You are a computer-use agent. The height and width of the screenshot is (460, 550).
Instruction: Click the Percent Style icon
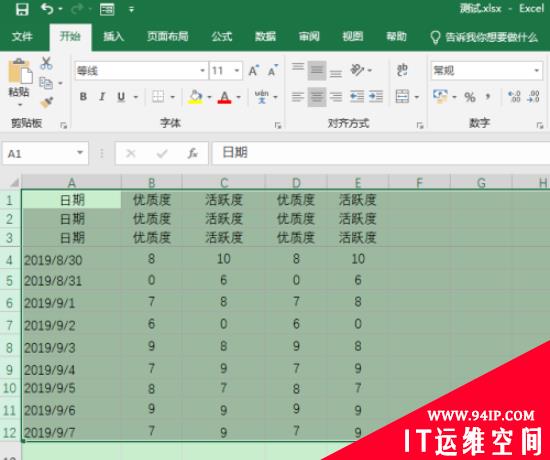470,96
